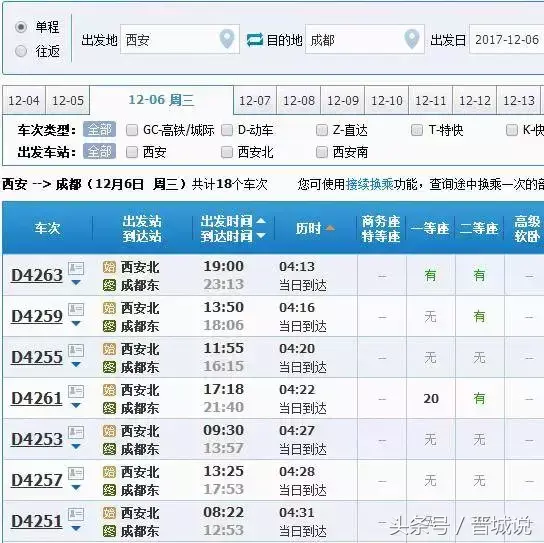This screenshot has width=544, height=543.
Task: Click the 出发日 date input field
Action: [x=507, y=39]
